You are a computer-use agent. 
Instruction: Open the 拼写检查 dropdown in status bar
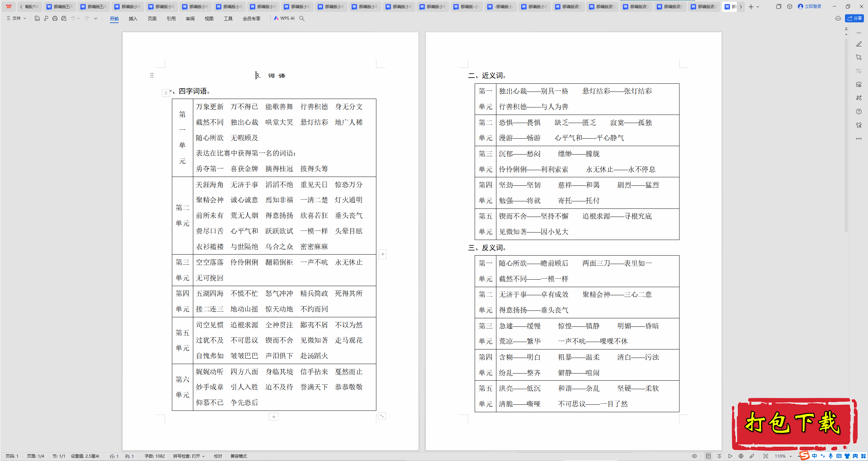point(189,456)
